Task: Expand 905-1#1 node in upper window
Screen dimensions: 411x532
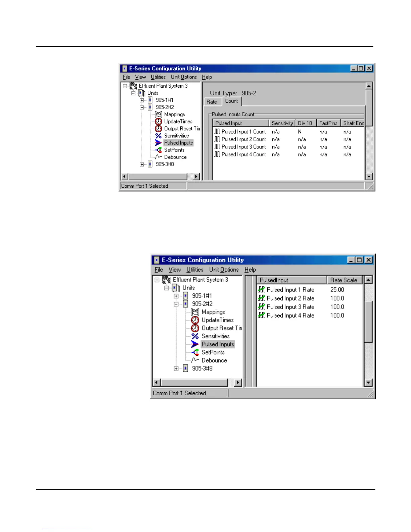Action: 142,100
